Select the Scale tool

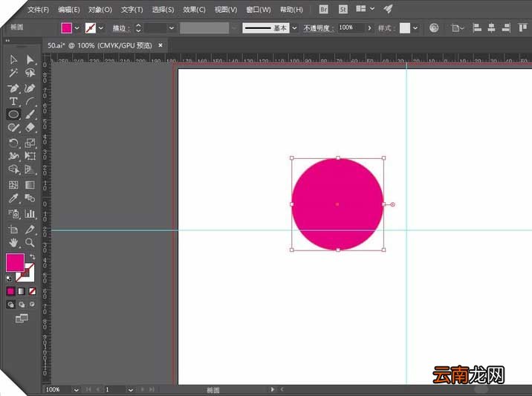coord(30,143)
